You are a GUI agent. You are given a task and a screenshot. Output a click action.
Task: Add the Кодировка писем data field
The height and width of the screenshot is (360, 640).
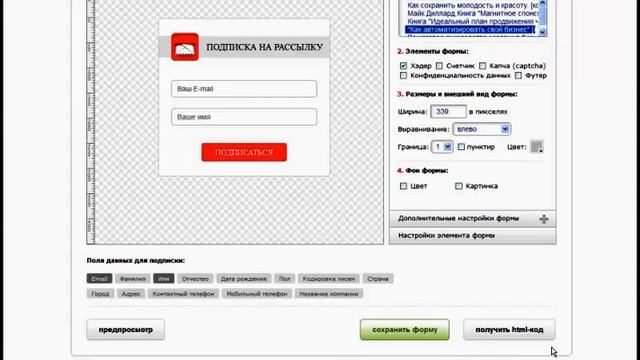329,279
